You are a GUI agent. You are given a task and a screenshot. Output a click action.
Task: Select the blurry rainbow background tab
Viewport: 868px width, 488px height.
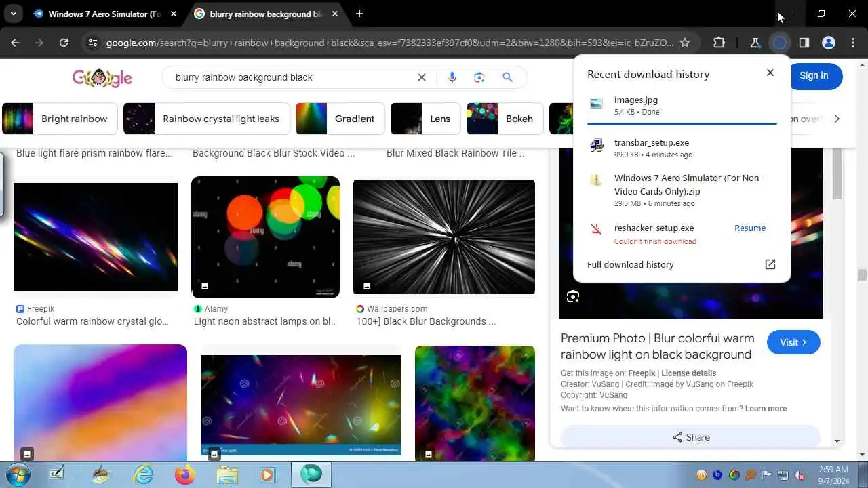tap(267, 14)
